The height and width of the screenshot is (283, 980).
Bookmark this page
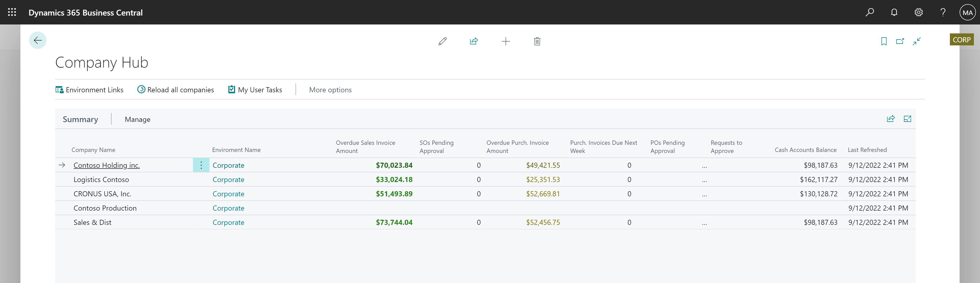(883, 41)
